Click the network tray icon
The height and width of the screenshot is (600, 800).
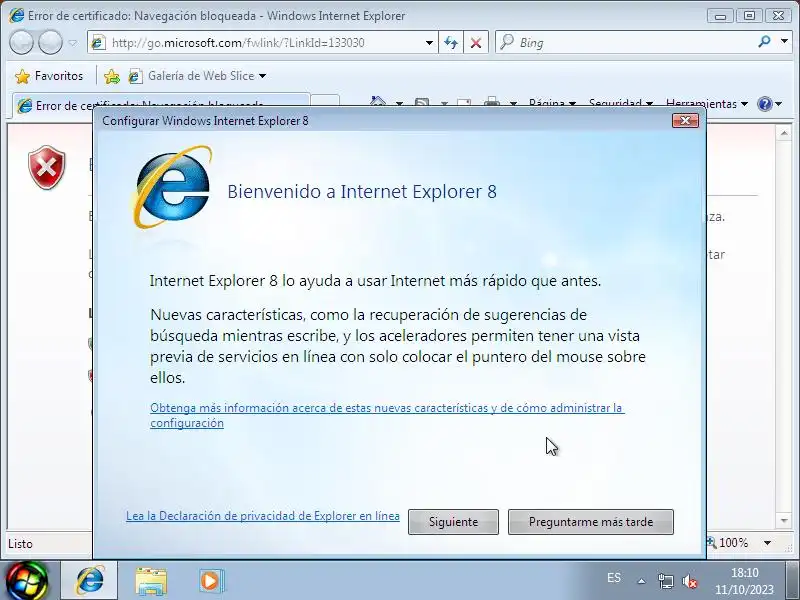point(665,581)
